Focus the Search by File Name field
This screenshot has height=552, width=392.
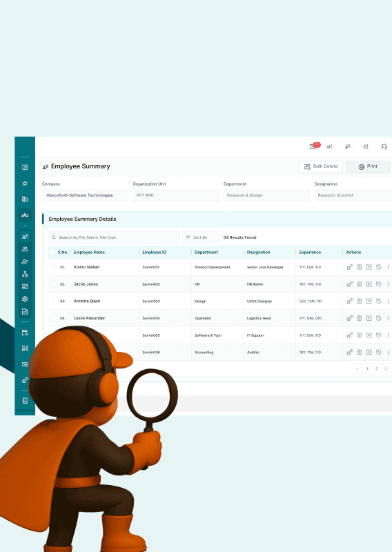click(114, 237)
